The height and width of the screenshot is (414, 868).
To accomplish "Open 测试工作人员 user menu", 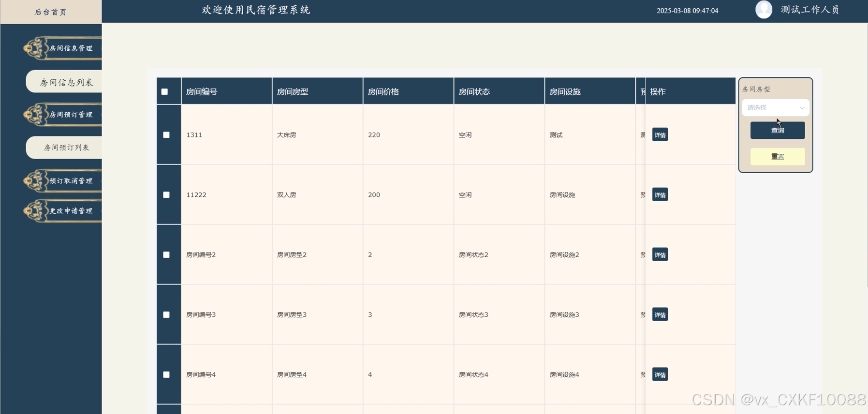I will [x=810, y=10].
